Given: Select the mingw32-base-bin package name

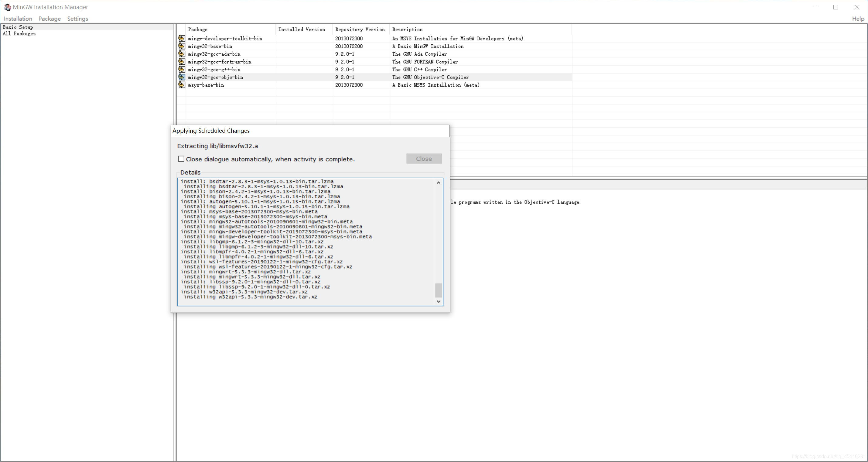Looking at the screenshot, I should pyautogui.click(x=210, y=46).
